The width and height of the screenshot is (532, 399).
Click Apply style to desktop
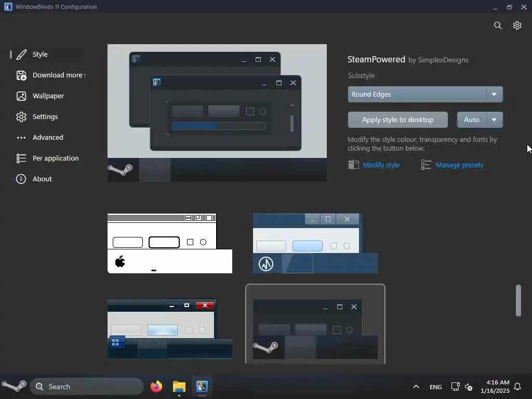tap(397, 120)
